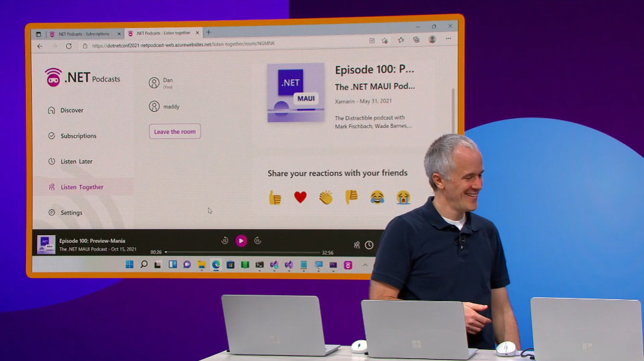Open Settings in the sidebar

click(x=66, y=212)
